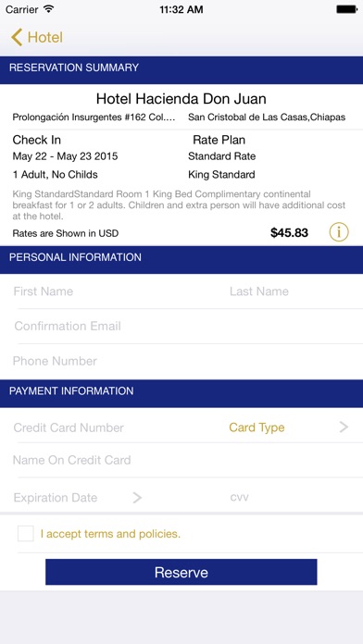Open the rate info icon beside $45.83
Screen dimensions: 363x644
[339, 232]
